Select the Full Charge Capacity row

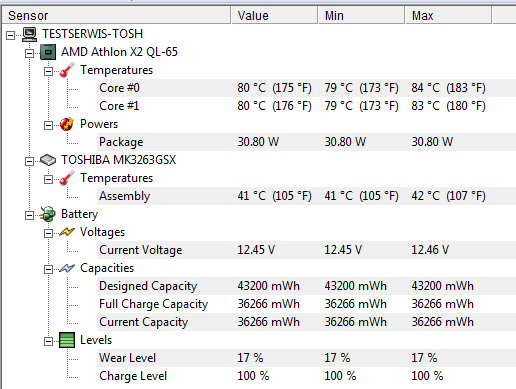tap(306, 304)
